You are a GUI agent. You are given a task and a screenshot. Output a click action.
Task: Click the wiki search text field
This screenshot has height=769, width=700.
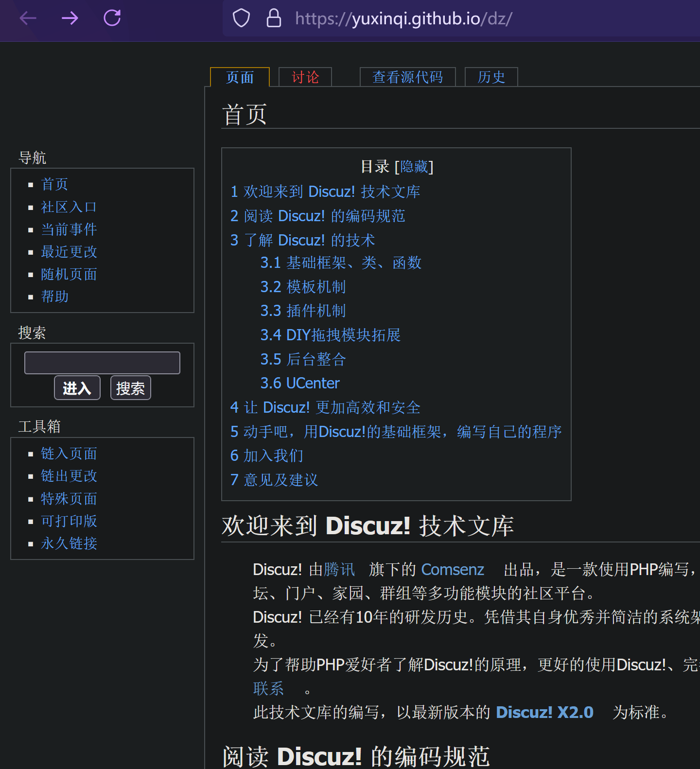click(x=102, y=363)
